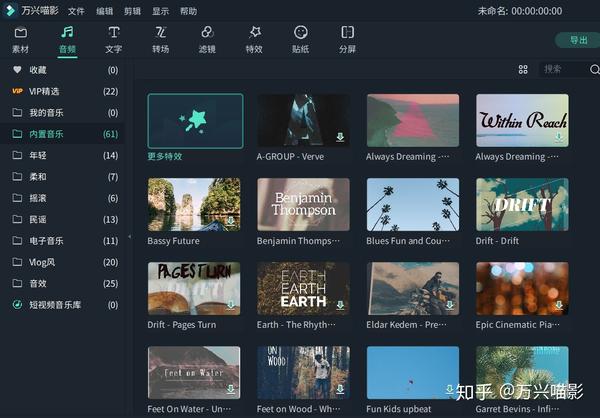Open the 分屏 split screen tab
This screenshot has height=418, width=600.
(x=347, y=40)
